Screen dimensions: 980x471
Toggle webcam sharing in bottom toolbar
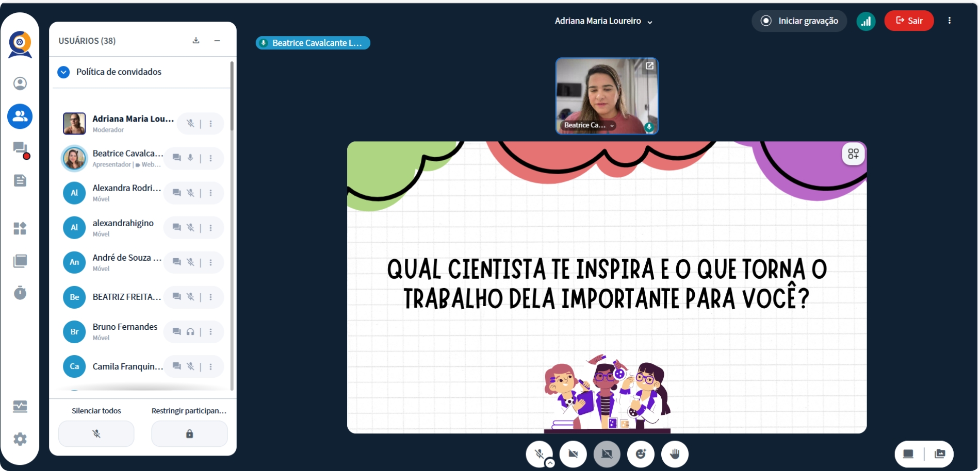pyautogui.click(x=573, y=454)
